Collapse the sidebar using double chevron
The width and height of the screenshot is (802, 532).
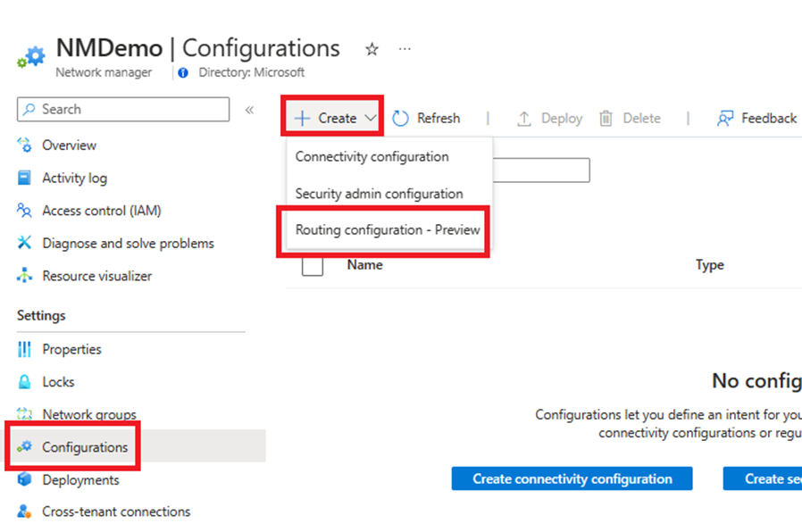(x=249, y=110)
